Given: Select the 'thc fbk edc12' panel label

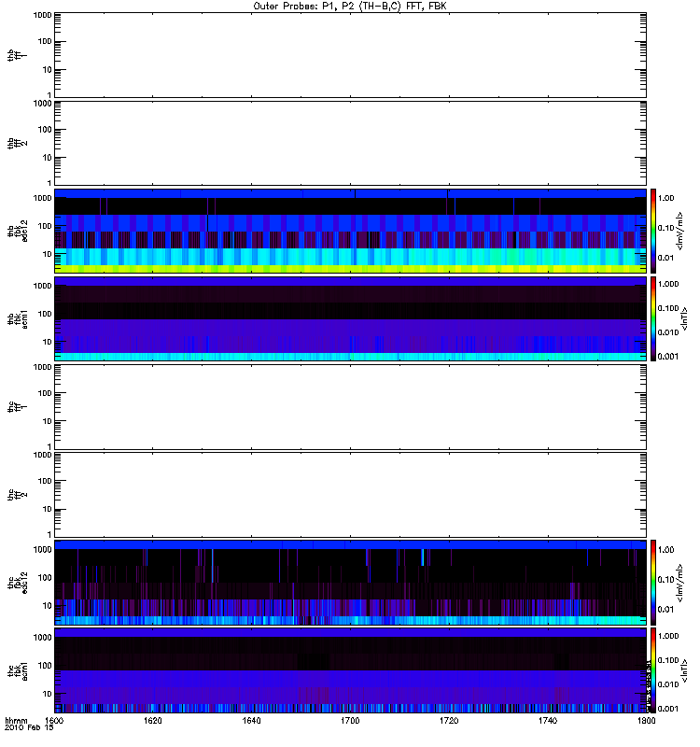Looking at the screenshot, I should point(17,582).
